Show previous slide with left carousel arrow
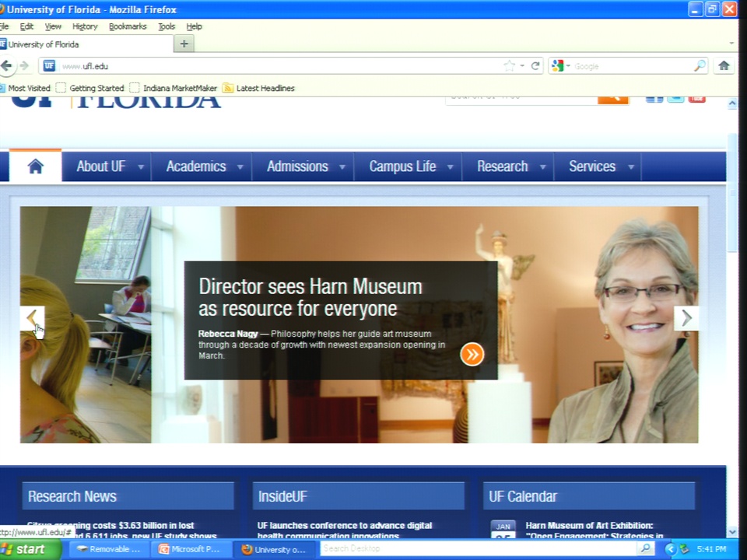Screen dimensions: 747x560 tap(33, 318)
